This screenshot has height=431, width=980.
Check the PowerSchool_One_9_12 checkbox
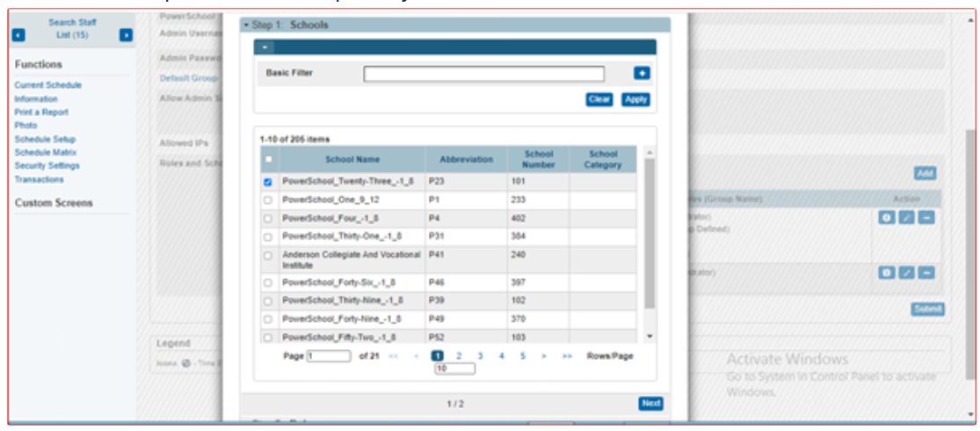coord(268,201)
